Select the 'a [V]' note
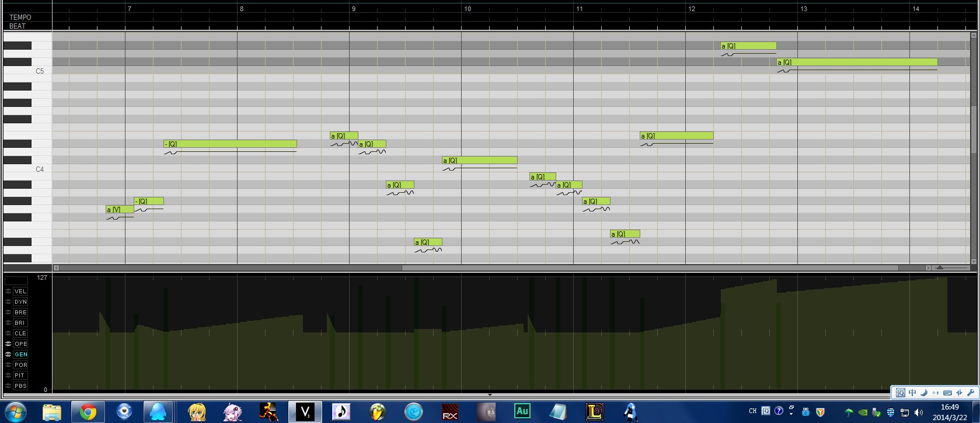980x423 pixels. click(x=120, y=209)
